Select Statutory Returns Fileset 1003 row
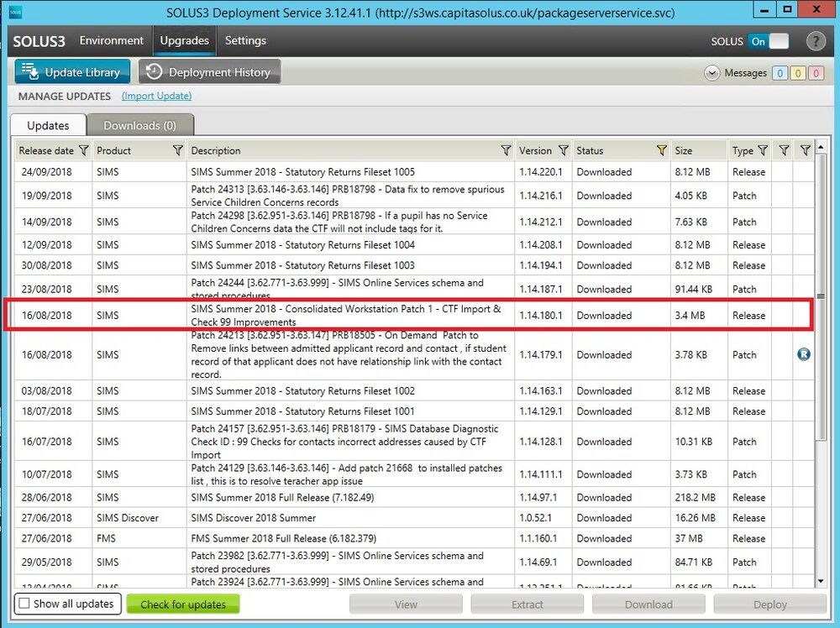The width and height of the screenshot is (840, 628). click(414, 265)
